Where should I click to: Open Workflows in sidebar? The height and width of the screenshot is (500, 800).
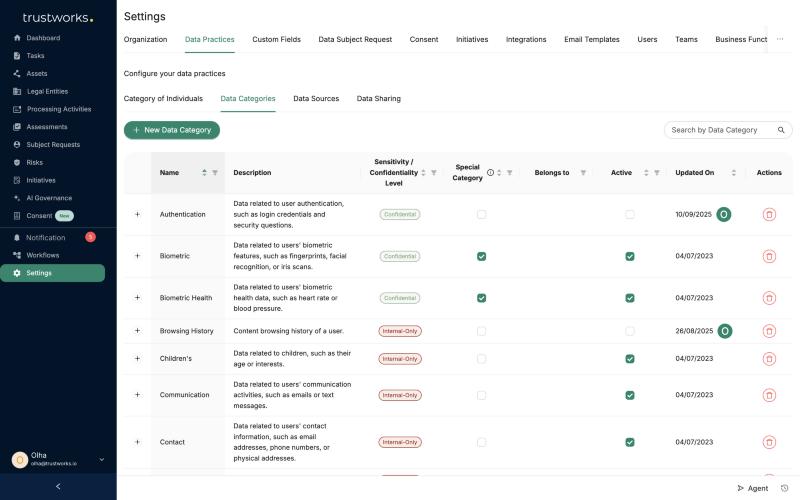(x=42, y=255)
